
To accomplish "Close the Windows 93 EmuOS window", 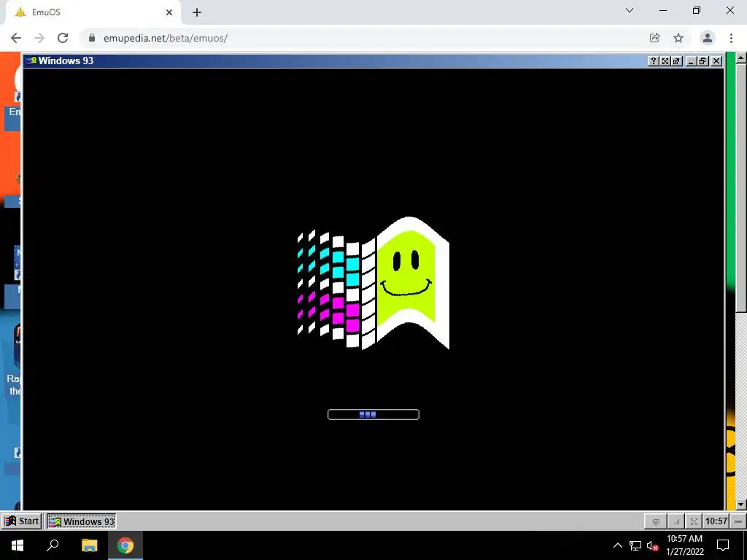I will [x=716, y=61].
